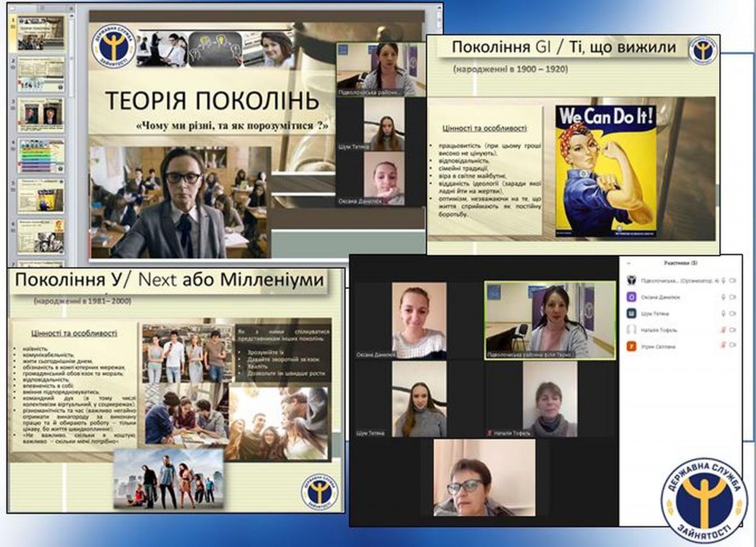
Task: Click organizer's microphone icon in participants list
Action: coord(723,281)
